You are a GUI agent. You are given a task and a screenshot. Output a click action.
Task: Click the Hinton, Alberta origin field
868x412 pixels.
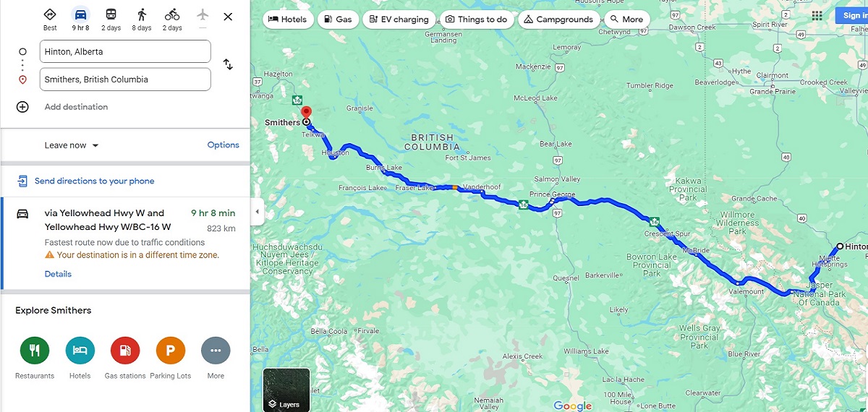pyautogui.click(x=125, y=52)
